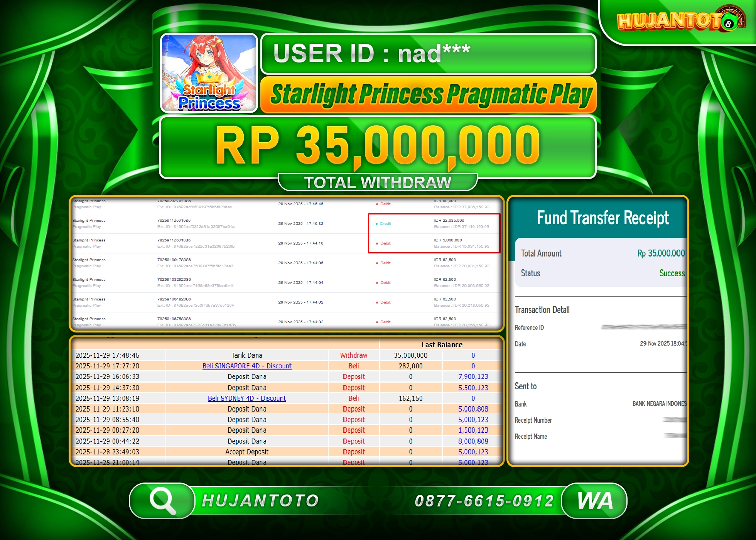Click the TOTAL WITHDRAW label
The width and height of the screenshot is (756, 540).
[378, 181]
